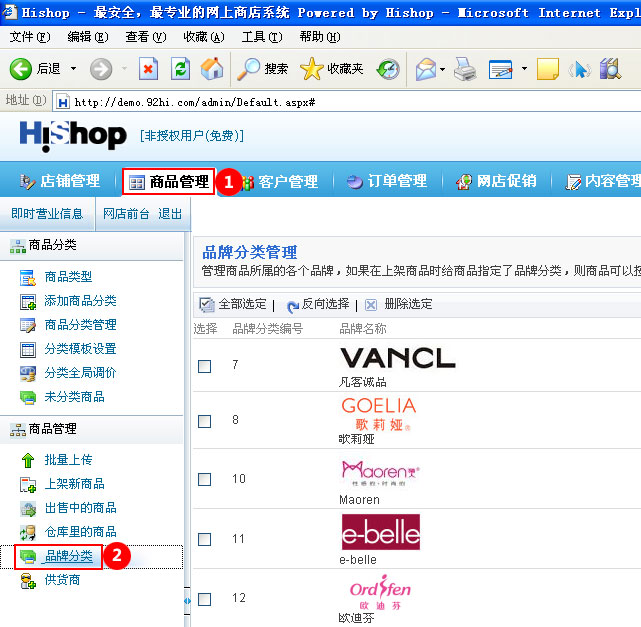Image resolution: width=641 pixels, height=627 pixels.
Task: Open the Edit button dropdown arrow
Action: 524,69
